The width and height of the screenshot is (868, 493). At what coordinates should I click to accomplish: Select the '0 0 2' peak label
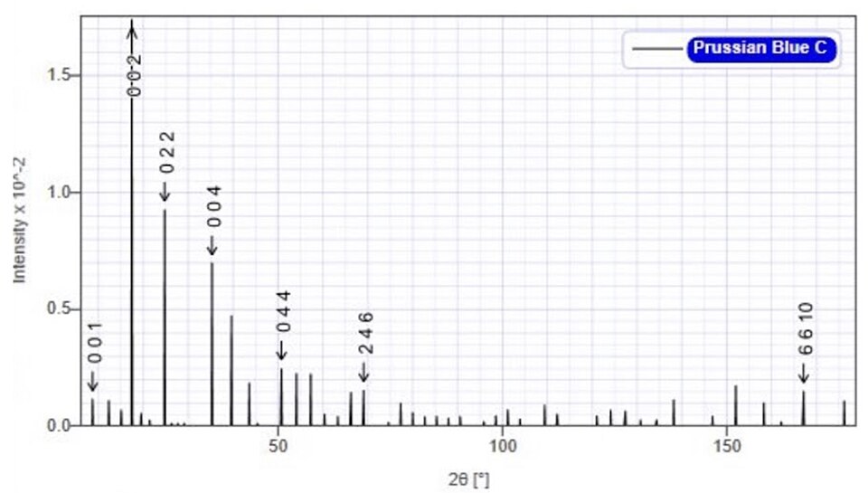(134, 75)
